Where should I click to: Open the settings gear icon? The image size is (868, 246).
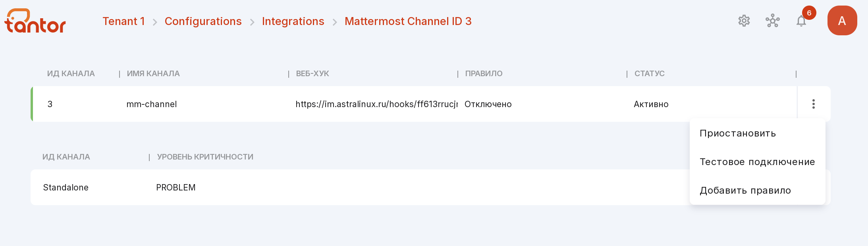[744, 21]
